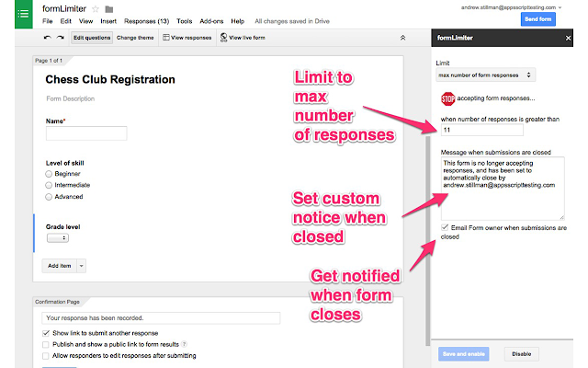The height and width of the screenshot is (368, 588).
Task: Toggle Email Form owner when closed checkbox
Action: 445,227
